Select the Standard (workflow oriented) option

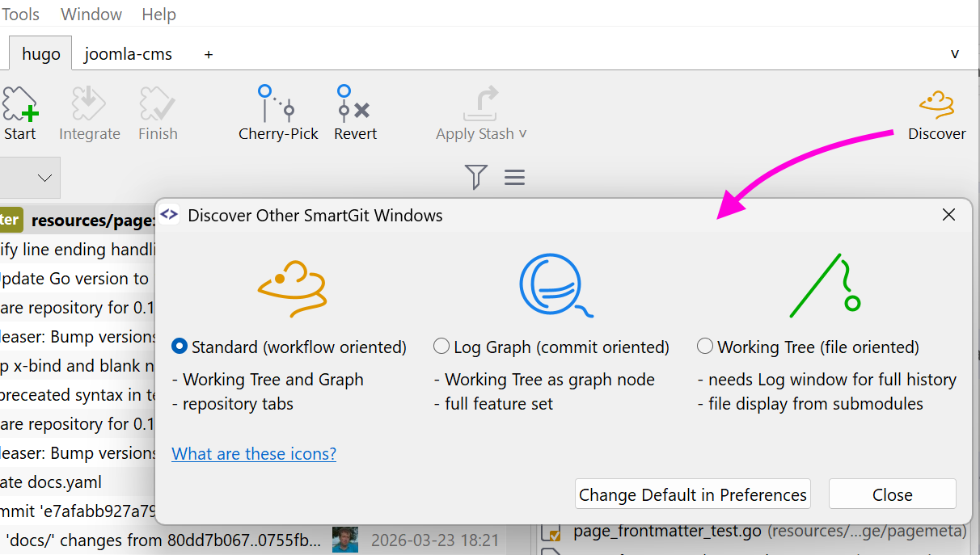(179, 347)
